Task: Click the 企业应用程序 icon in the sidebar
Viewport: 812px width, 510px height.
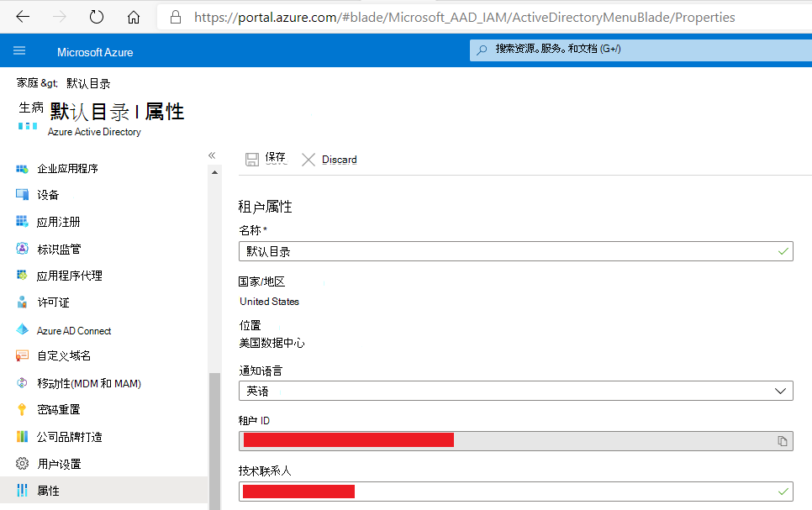Action: pyautogui.click(x=22, y=169)
